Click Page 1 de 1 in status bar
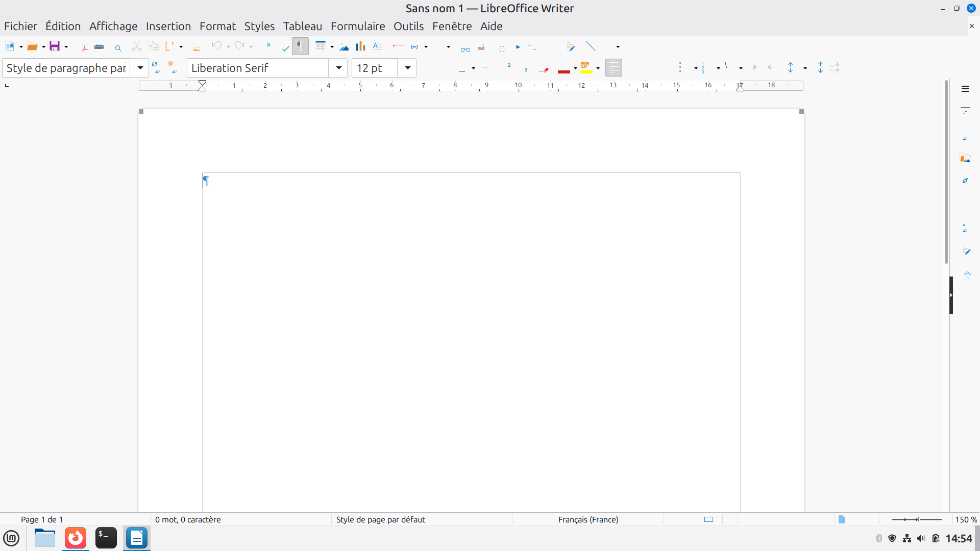 pos(42,519)
